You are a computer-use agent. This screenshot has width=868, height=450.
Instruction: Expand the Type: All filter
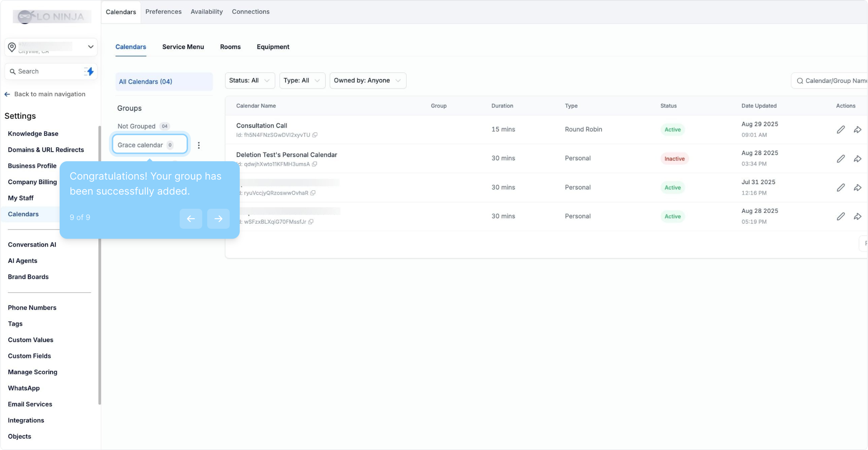302,80
